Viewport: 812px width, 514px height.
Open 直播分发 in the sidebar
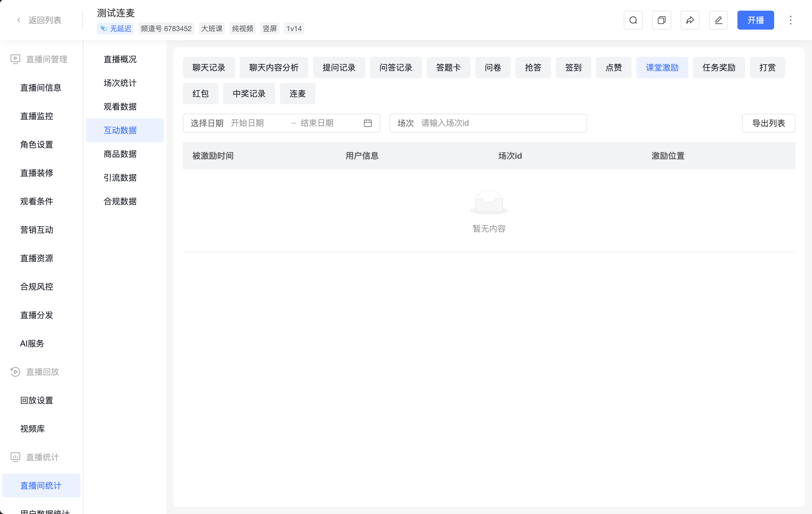[41, 315]
